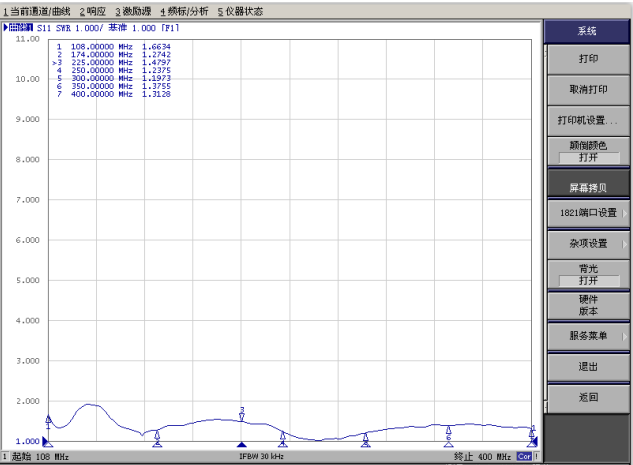The width and height of the screenshot is (633, 465).
Task: Expand the 杂项设置 submenu
Action: pos(587,243)
